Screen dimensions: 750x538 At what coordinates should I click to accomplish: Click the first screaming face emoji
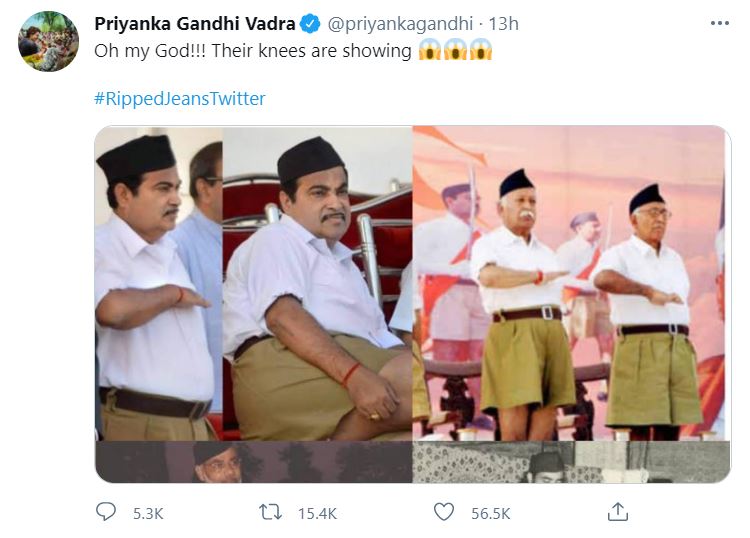[430, 51]
